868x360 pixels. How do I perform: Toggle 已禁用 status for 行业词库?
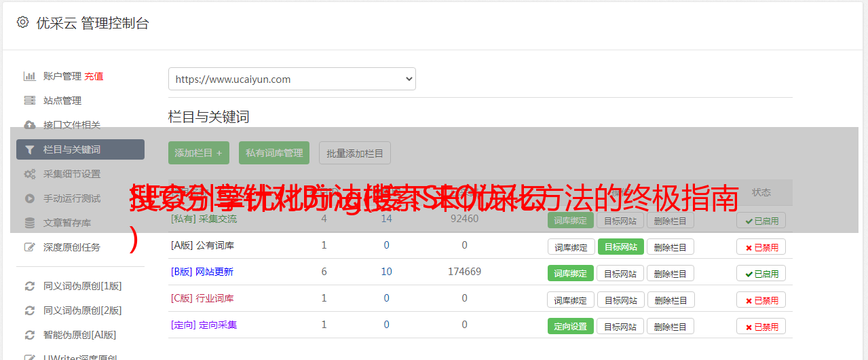pos(761,300)
